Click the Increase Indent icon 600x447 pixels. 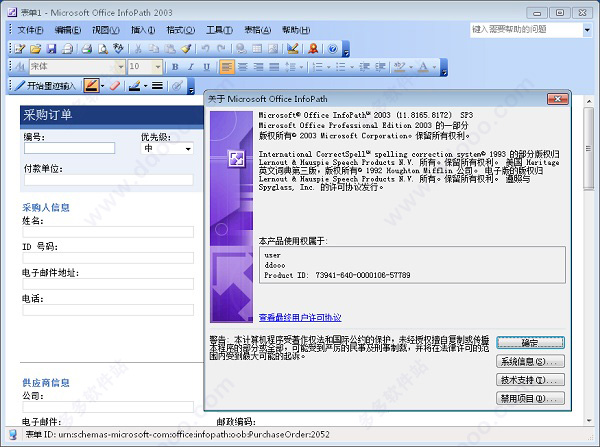380,67
